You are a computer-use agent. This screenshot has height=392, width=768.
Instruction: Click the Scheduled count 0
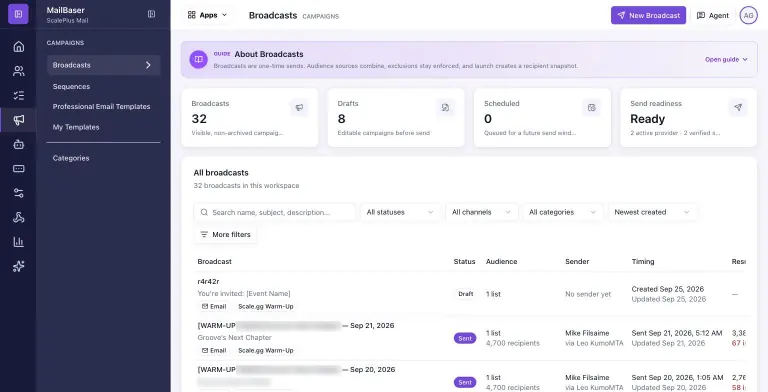tap(488, 119)
